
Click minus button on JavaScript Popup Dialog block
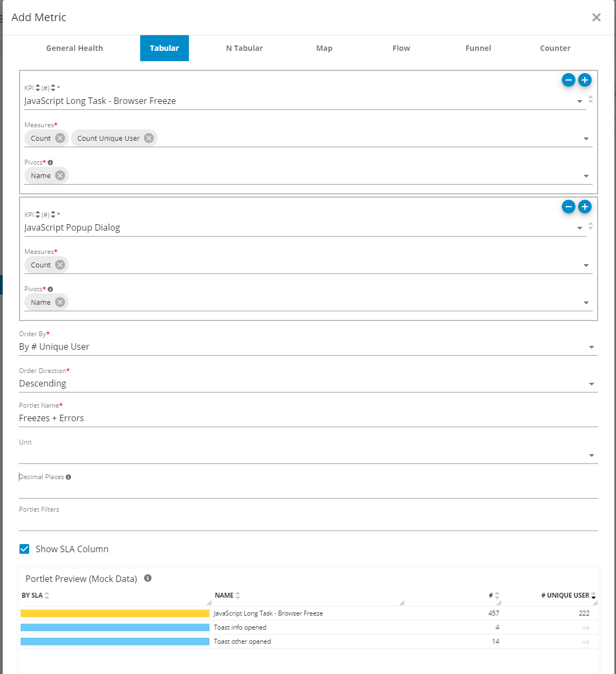click(x=568, y=207)
